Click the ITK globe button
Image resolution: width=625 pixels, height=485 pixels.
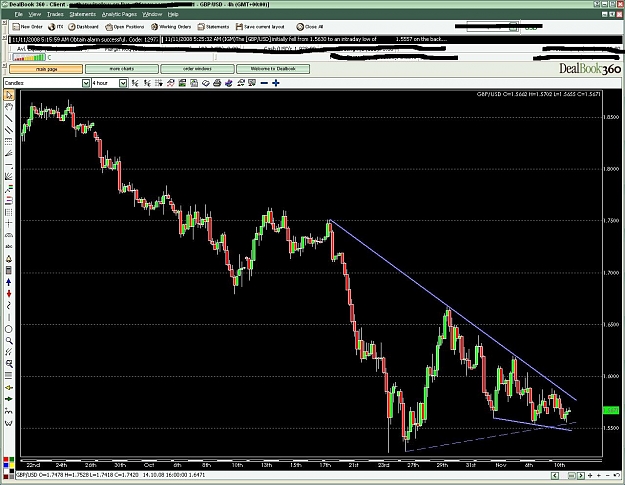point(55,27)
